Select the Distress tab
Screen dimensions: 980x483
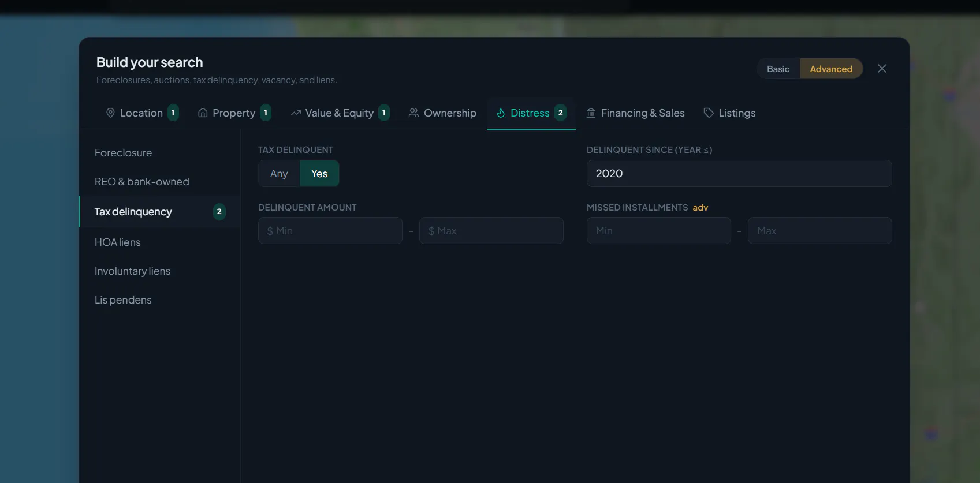[531, 113]
